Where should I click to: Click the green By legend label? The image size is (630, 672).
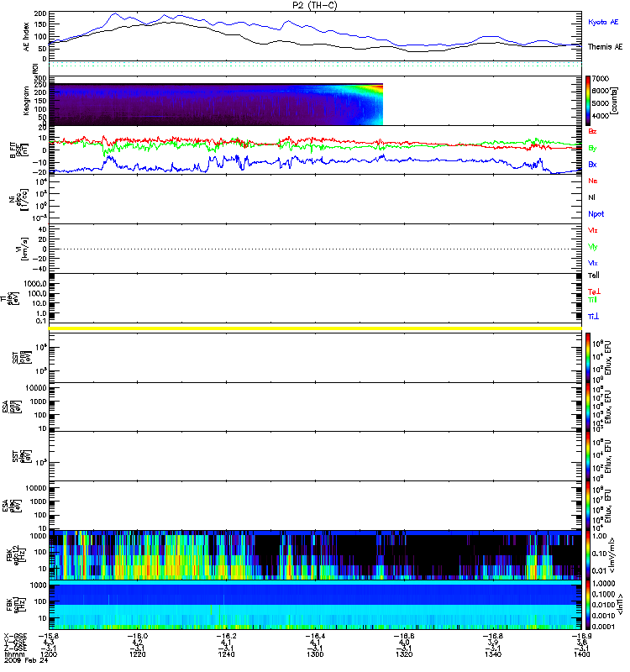pos(592,149)
